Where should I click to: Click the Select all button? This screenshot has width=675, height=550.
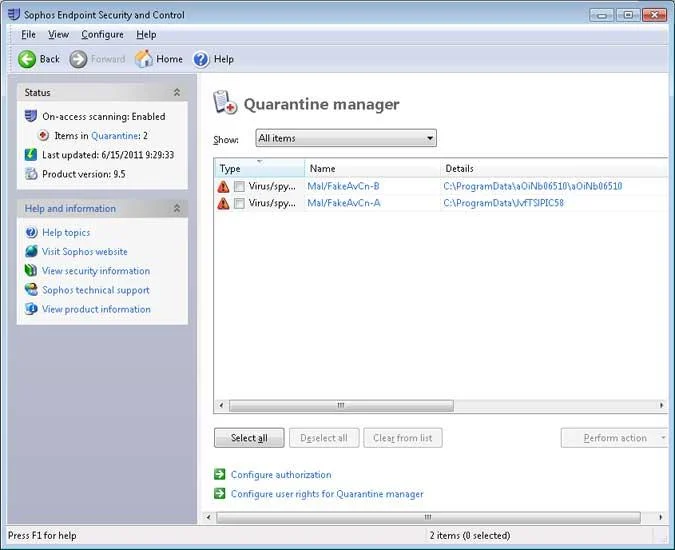pos(249,438)
